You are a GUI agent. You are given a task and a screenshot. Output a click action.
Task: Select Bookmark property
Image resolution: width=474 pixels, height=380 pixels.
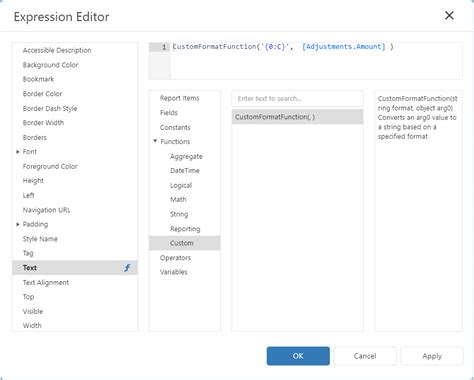75,79
